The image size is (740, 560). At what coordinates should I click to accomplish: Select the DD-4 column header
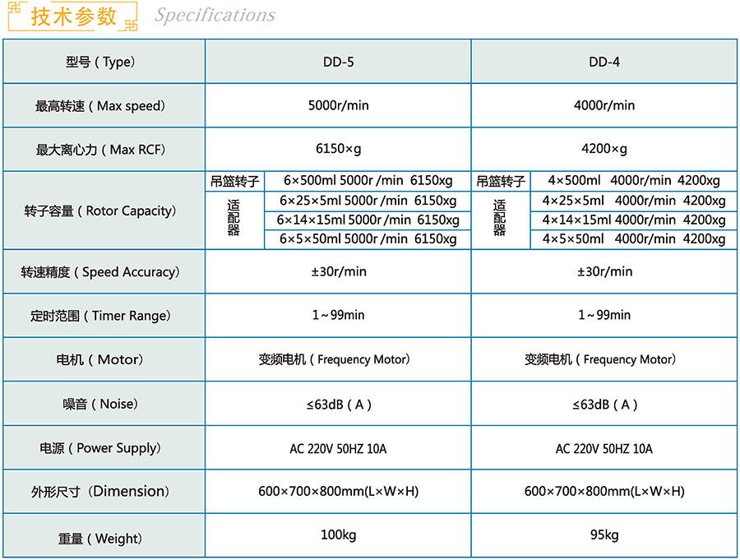604,62
